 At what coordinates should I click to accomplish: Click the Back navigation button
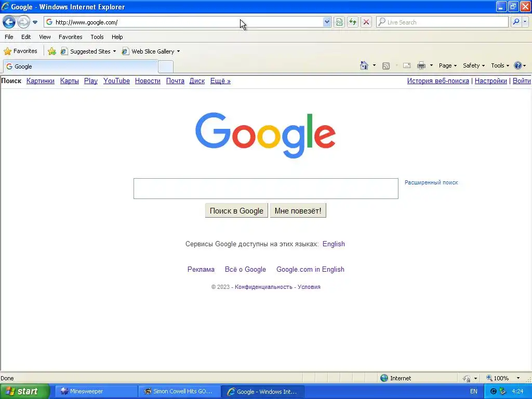pos(9,22)
